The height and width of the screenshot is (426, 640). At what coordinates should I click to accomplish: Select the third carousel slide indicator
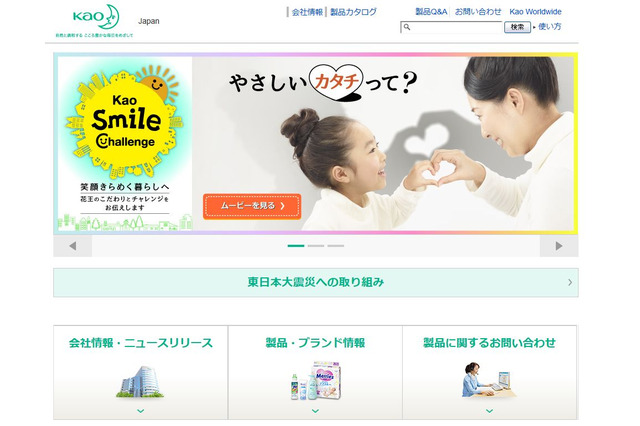click(336, 246)
